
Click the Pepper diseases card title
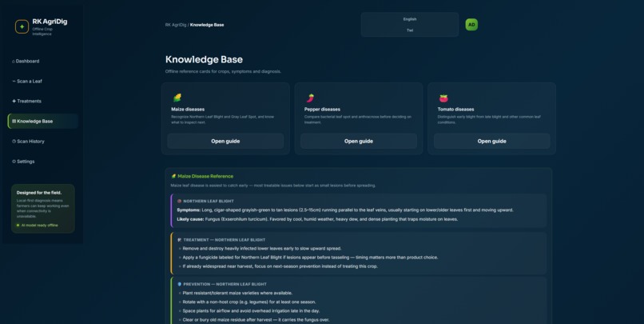(322, 110)
